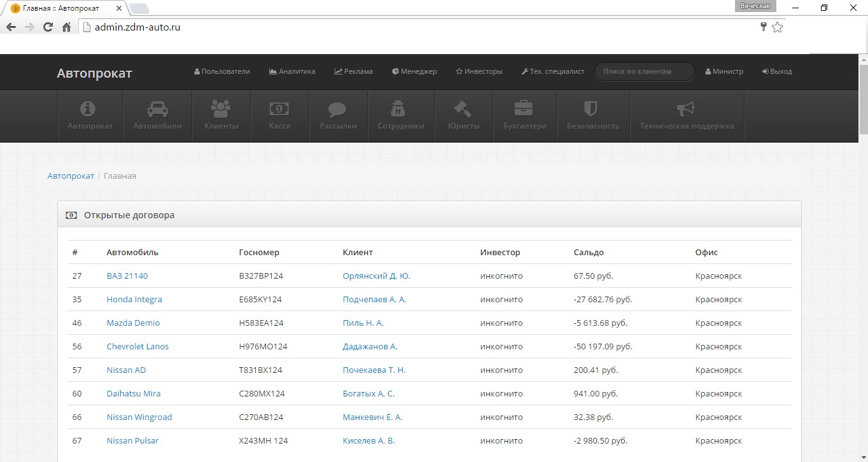Click the Сальдо column header
Viewport: 868px width, 462px height.
[x=589, y=252]
